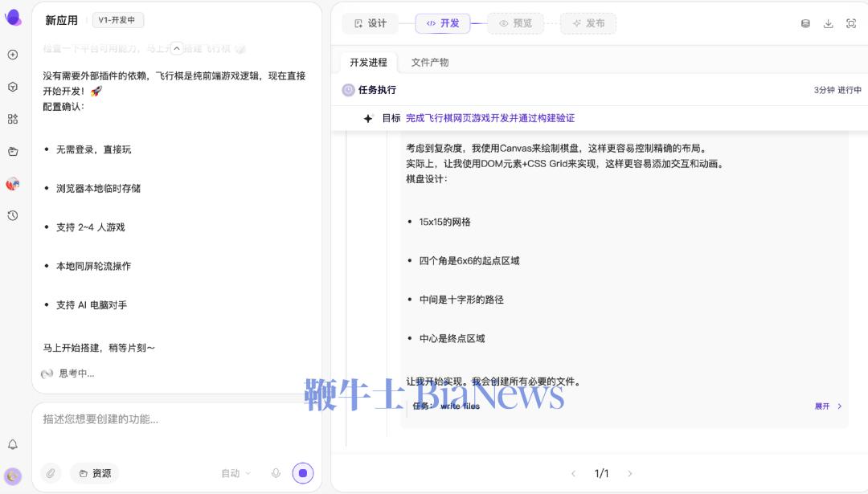Viewport: 868px width, 494px height.
Task: Click the sparkle icon beside 目标
Action: point(368,118)
